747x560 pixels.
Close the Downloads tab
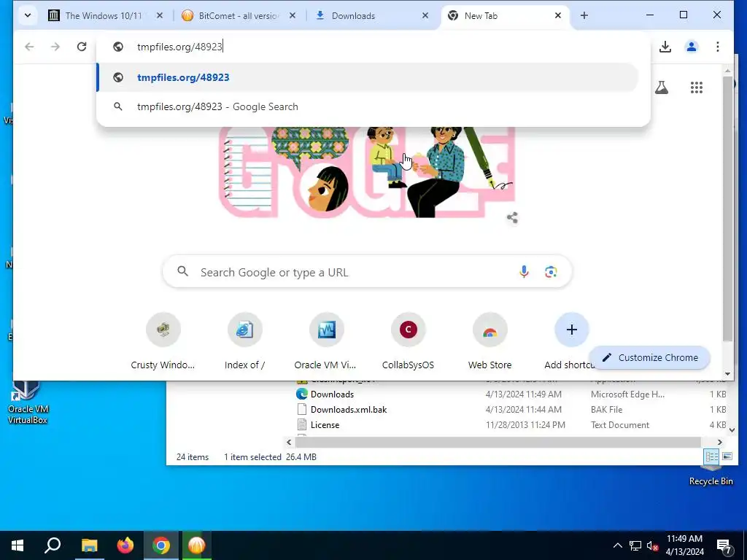point(425,16)
